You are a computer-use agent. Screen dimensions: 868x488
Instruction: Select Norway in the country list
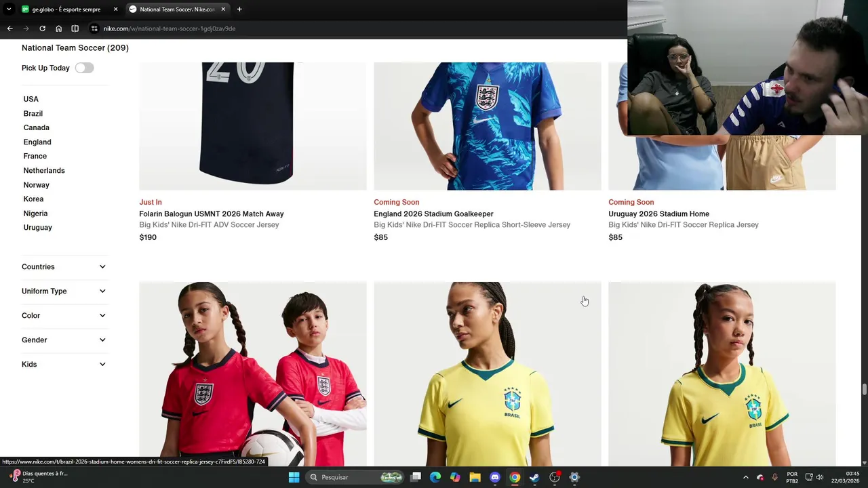click(37, 184)
